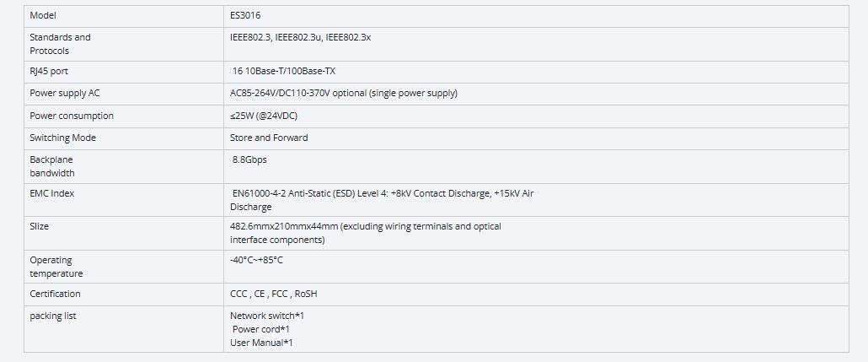Click the Power consumption label
Image resolution: width=868 pixels, height=362 pixels.
(72, 116)
